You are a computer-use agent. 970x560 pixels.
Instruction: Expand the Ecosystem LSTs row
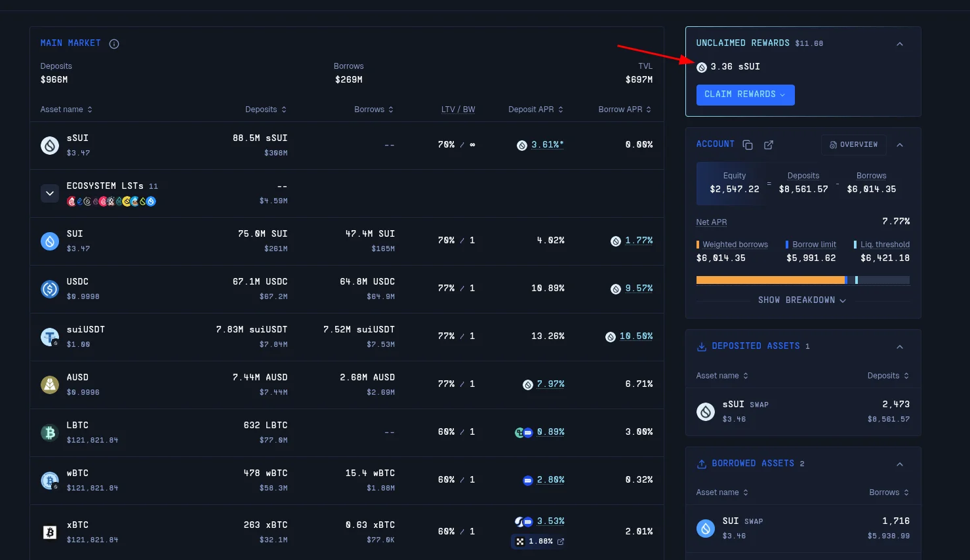tap(50, 193)
